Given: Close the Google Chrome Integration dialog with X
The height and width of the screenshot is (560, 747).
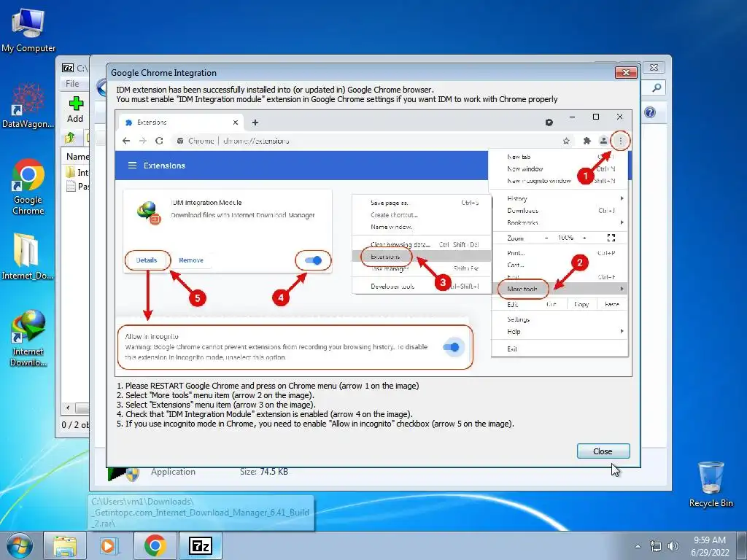Looking at the screenshot, I should coord(626,72).
